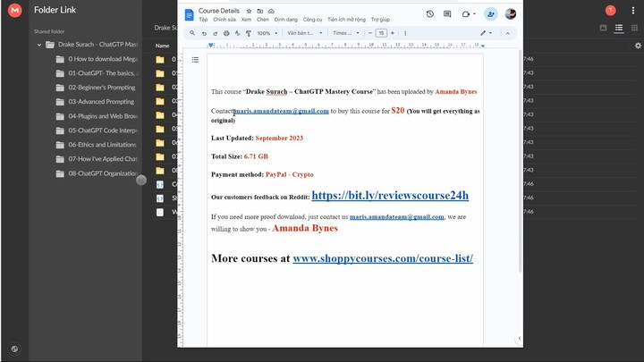Open MEGA column settings gear icon
Screen dimensions: 644x362
(638, 45)
